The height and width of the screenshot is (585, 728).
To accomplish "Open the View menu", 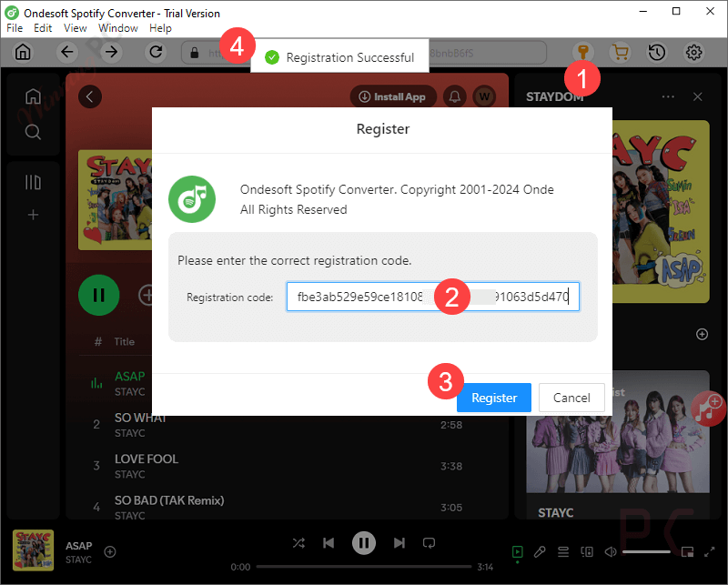I will pos(76,28).
